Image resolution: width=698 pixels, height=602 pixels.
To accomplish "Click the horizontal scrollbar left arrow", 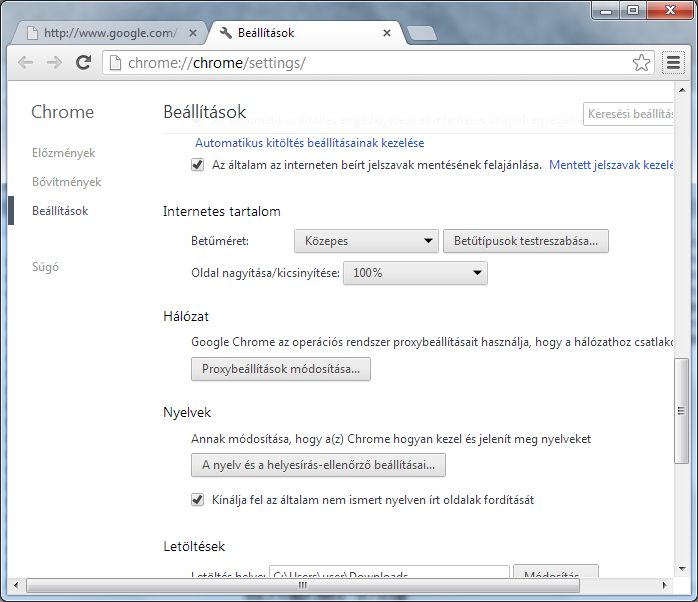I will (x=16, y=586).
